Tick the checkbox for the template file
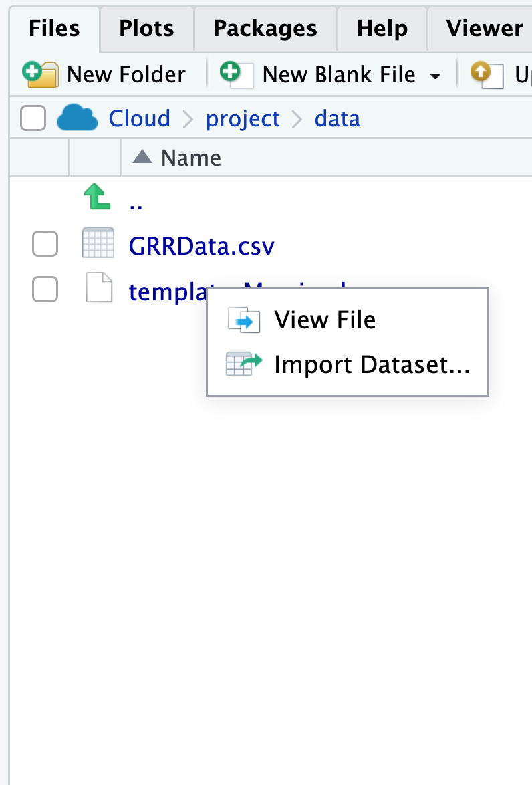532x785 pixels. click(x=45, y=290)
